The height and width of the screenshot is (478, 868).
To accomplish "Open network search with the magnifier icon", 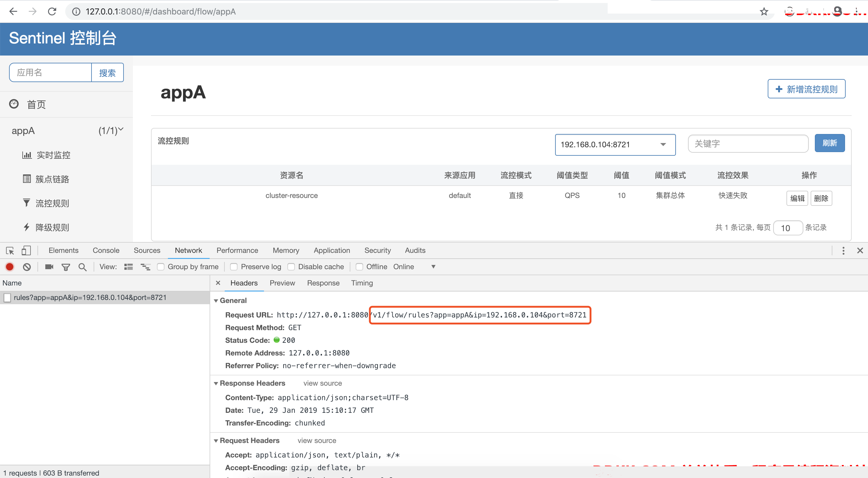I will click(x=82, y=267).
